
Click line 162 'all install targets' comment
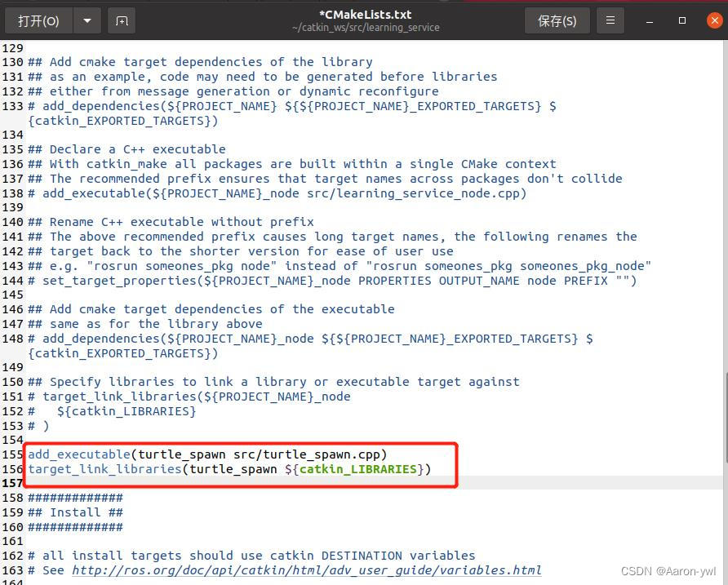pos(251,556)
